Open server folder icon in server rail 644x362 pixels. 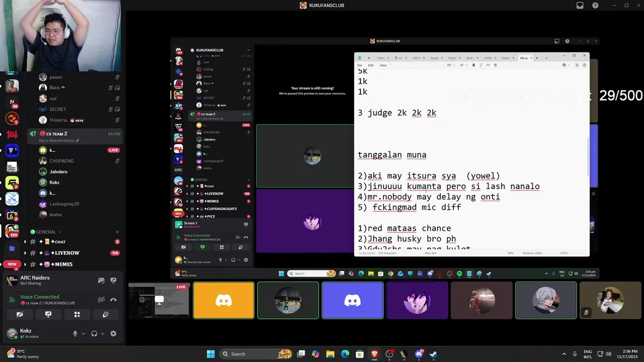point(12,248)
